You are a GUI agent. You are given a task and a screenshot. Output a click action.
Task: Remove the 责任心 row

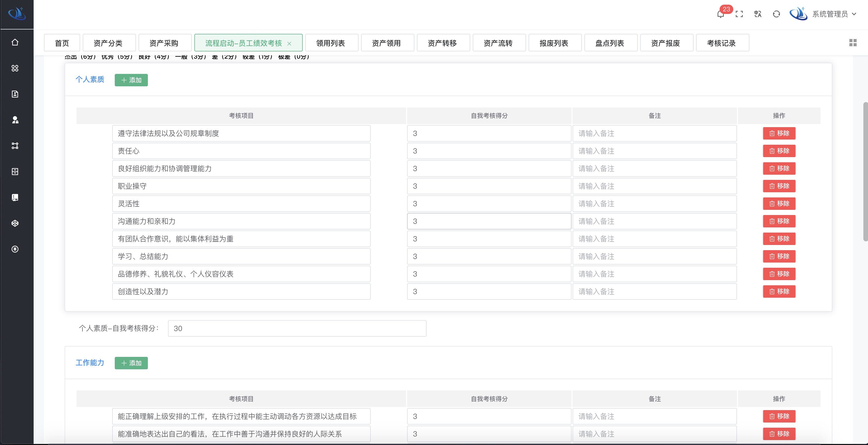click(x=779, y=151)
